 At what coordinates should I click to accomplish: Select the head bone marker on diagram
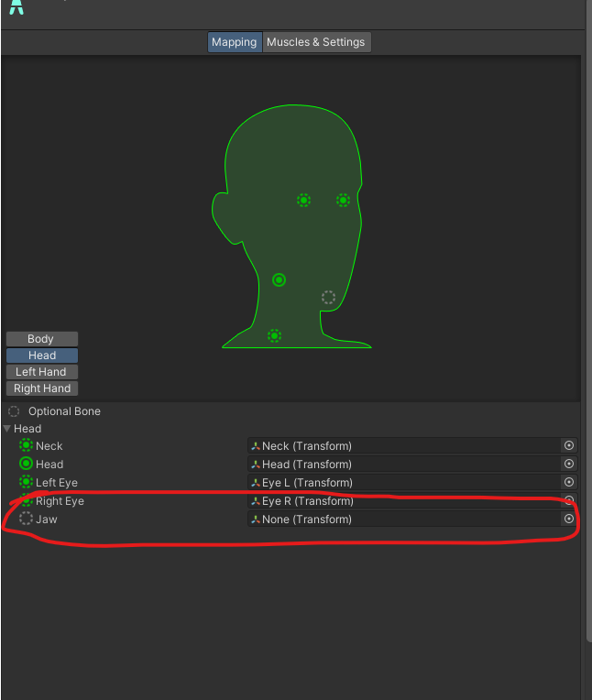coord(279,280)
